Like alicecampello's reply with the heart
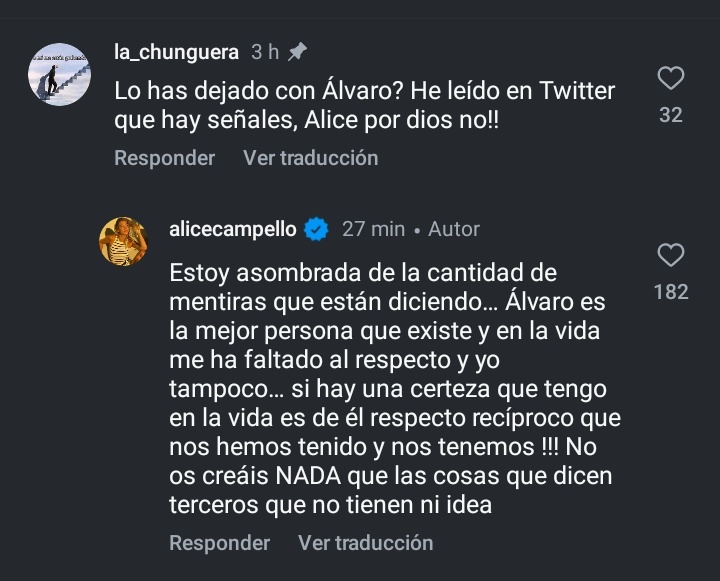 (671, 255)
